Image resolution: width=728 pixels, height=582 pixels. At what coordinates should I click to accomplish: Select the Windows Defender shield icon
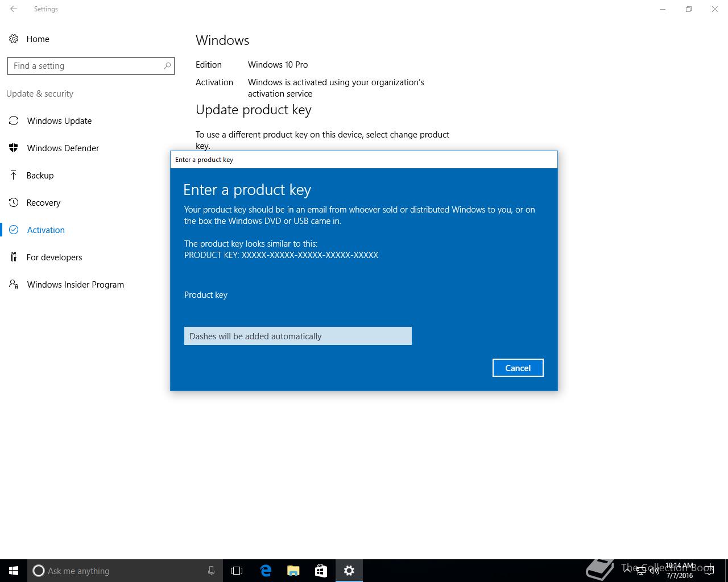tap(14, 148)
